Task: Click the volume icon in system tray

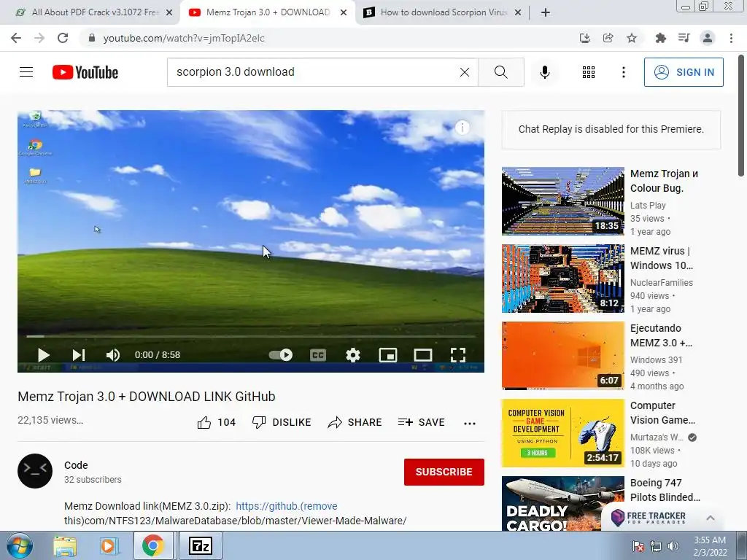Action: [x=673, y=546]
